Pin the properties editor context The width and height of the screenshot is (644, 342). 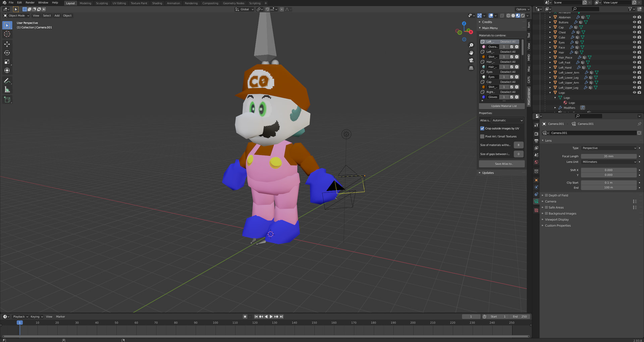[639, 124]
